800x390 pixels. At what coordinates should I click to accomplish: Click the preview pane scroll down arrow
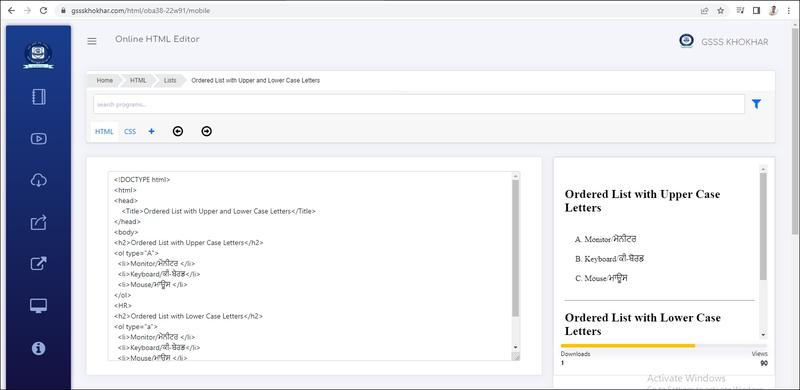(x=763, y=335)
